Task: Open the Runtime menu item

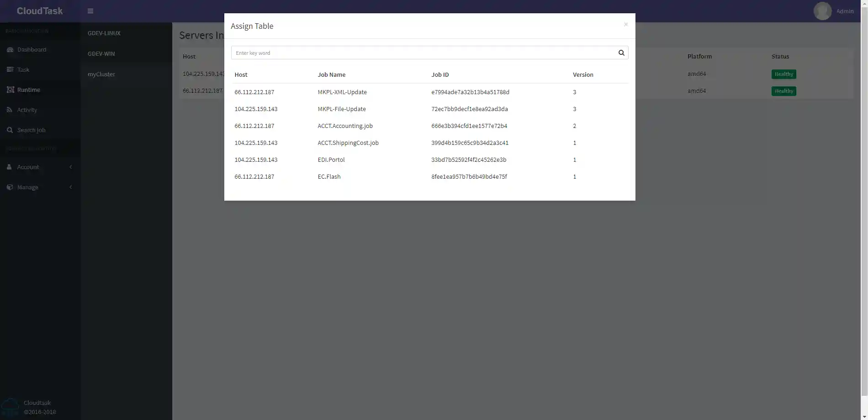Action: [x=29, y=90]
